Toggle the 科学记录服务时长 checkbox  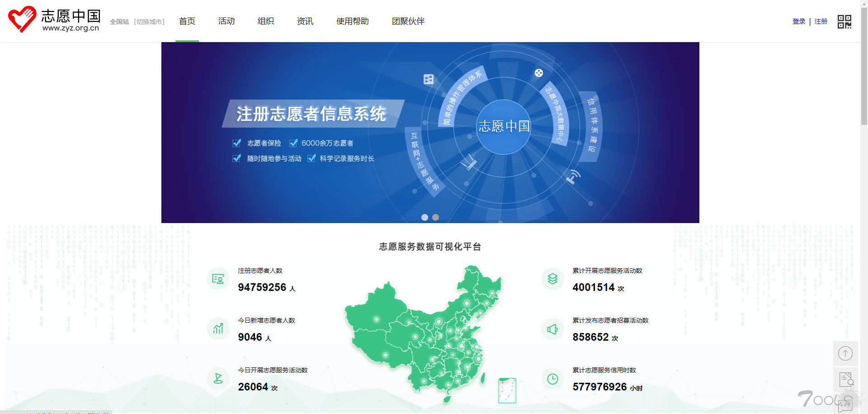(311, 158)
